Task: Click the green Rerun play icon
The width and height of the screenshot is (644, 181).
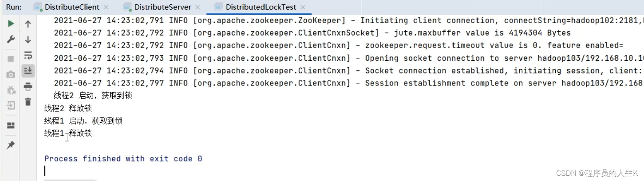Action: tap(11, 24)
